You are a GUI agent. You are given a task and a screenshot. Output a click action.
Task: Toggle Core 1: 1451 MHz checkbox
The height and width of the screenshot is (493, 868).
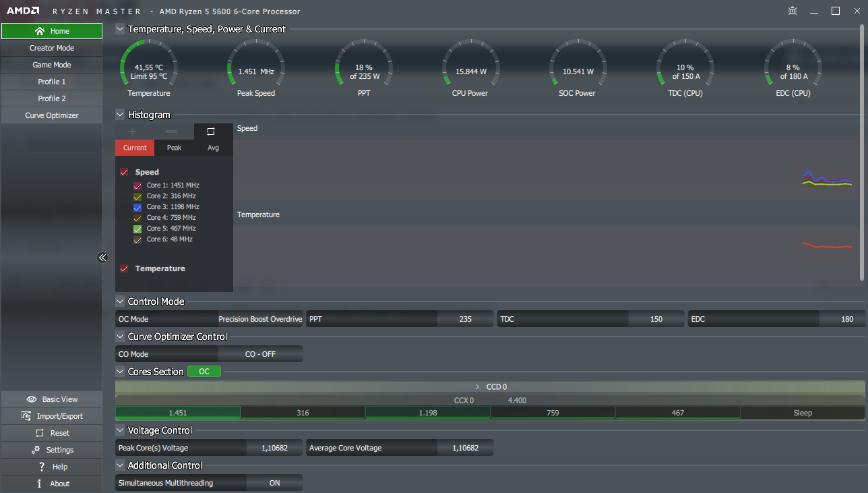[x=137, y=185]
